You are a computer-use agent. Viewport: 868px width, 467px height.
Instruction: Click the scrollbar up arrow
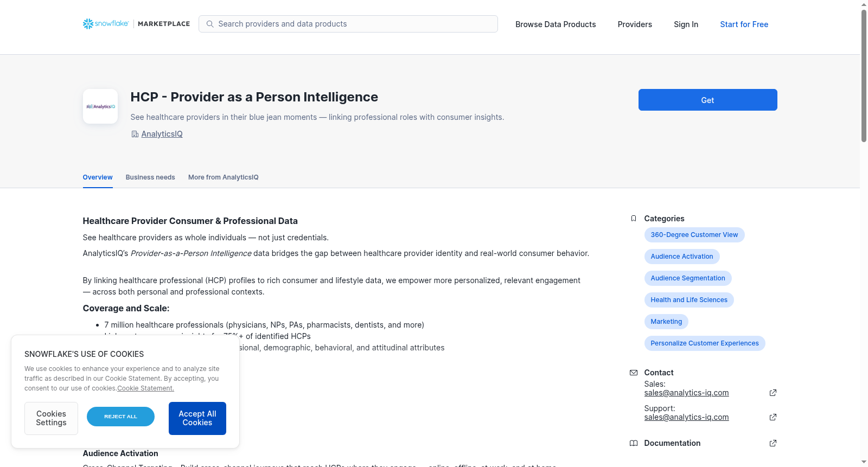pyautogui.click(x=864, y=4)
